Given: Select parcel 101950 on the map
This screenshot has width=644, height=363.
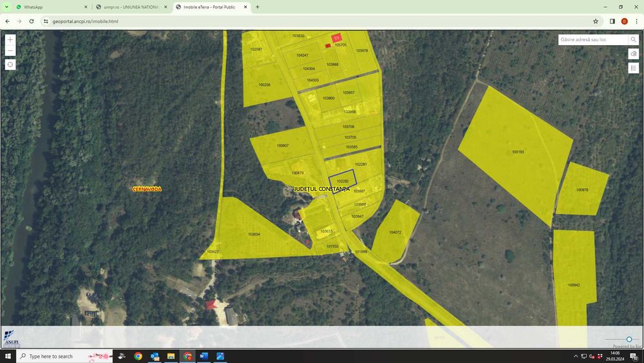Looking at the screenshot, I should click(x=332, y=246).
